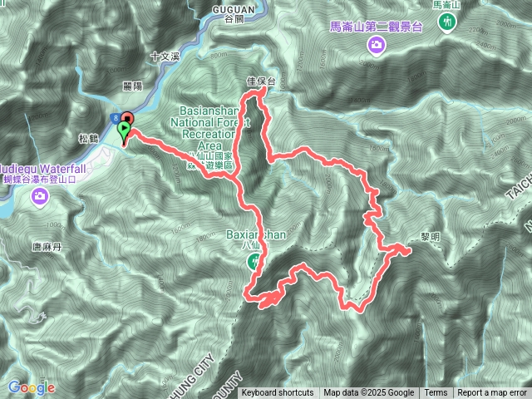Click Report a map error
532x399 pixels.
492,393
